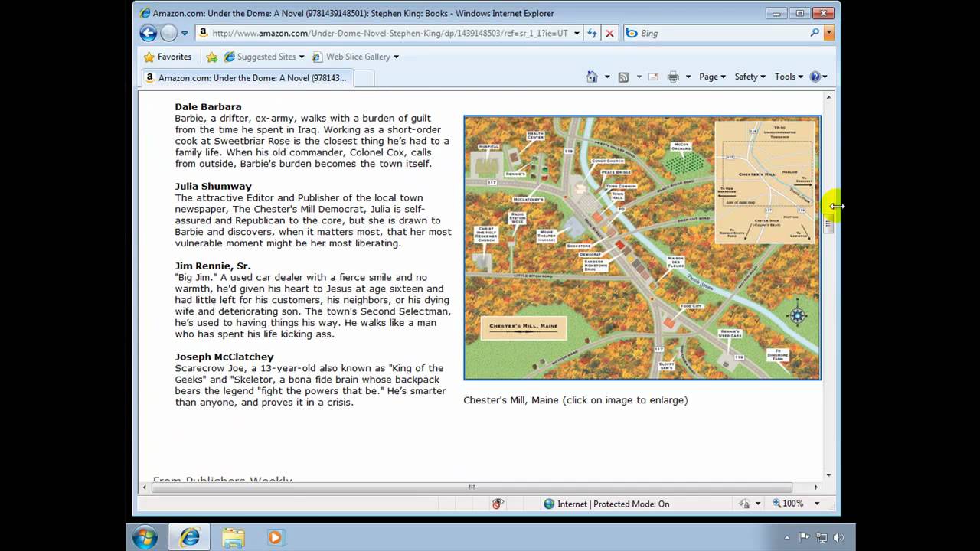Open the Tools menu
The image size is (980, 551).
(789, 77)
